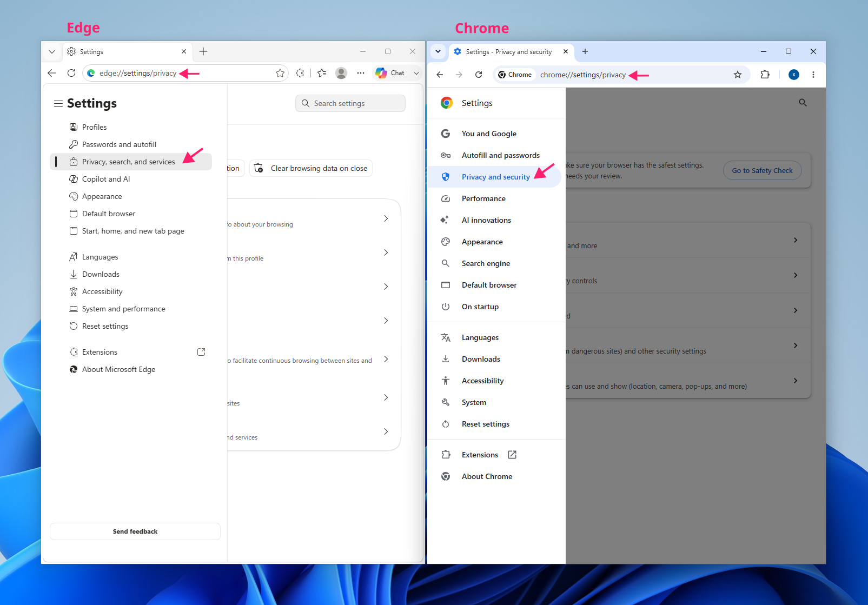This screenshot has height=605, width=868.
Task: Click the Chrome site info chip
Action: coord(515,75)
